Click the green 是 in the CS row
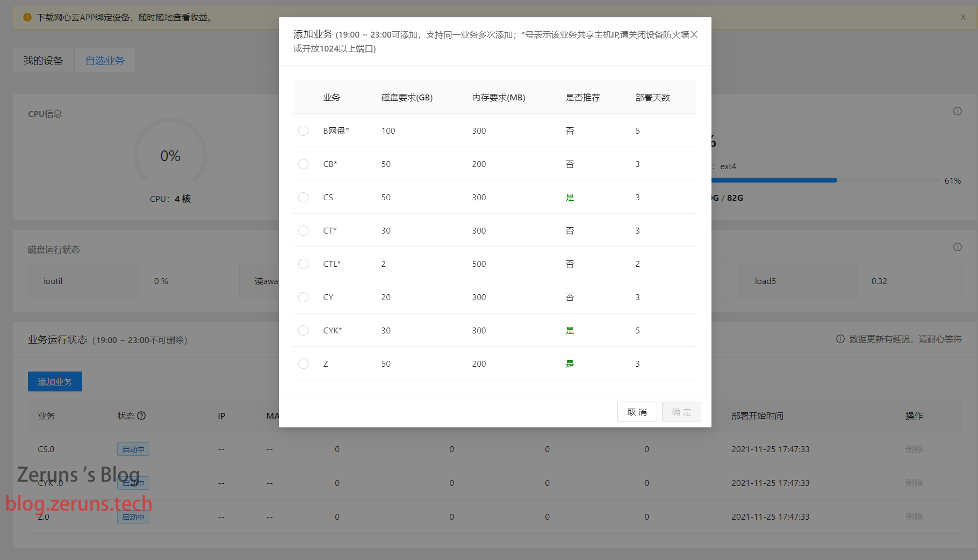Image resolution: width=978 pixels, height=560 pixels. click(x=570, y=197)
